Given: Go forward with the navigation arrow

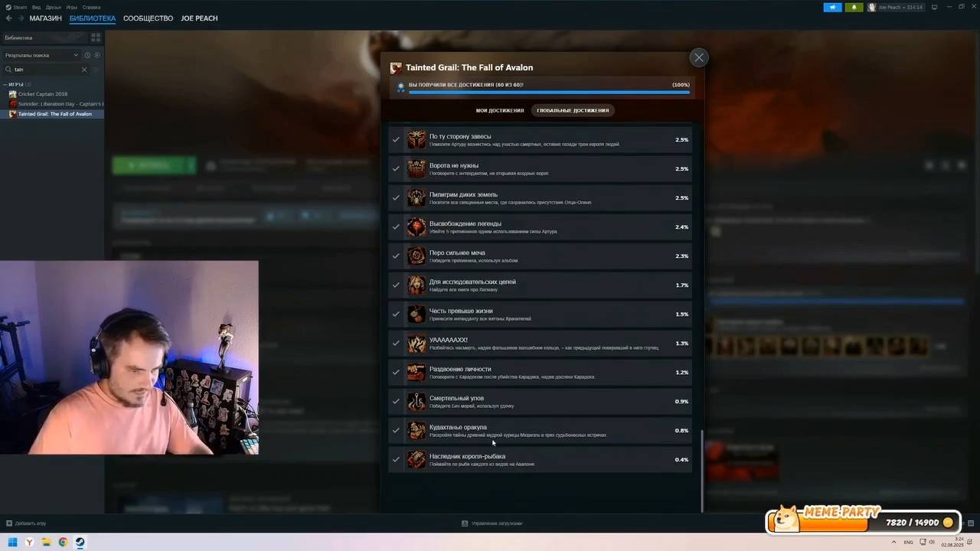Looking at the screenshot, I should coord(20,18).
